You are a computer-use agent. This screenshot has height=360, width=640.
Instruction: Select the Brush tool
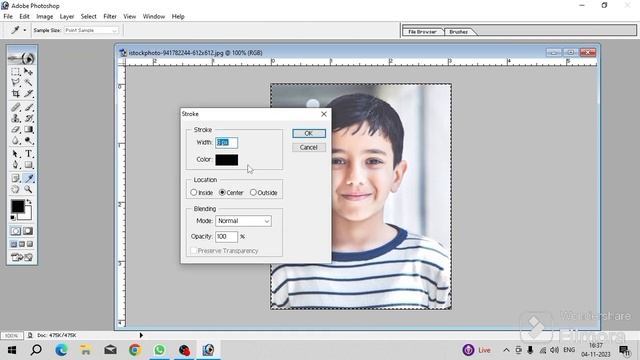[28, 107]
